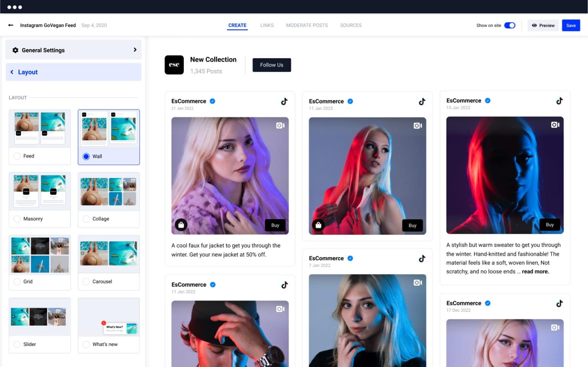Click the esc profile avatar icon

click(x=174, y=65)
